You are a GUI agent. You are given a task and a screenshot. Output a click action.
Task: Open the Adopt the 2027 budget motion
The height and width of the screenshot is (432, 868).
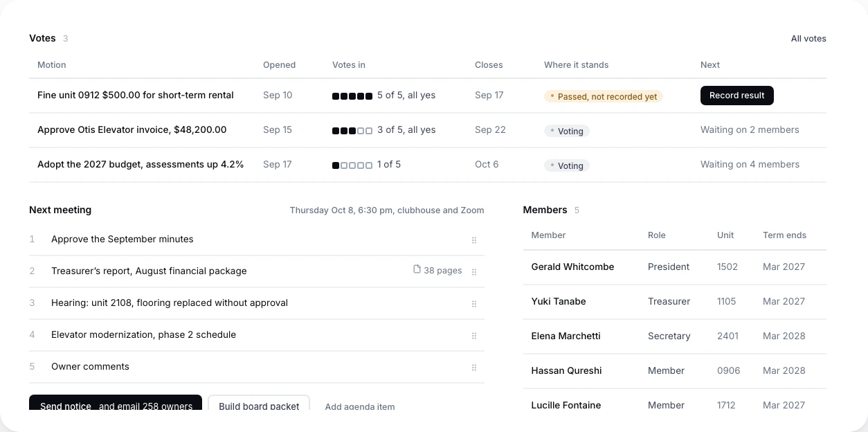point(141,165)
